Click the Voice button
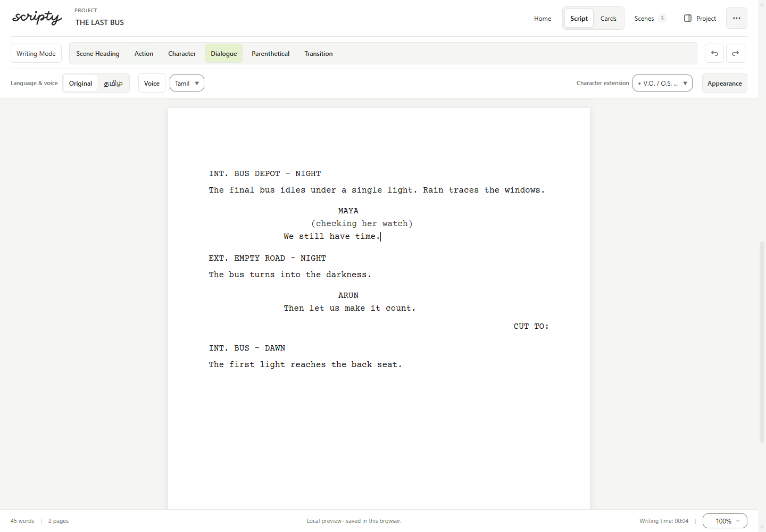The image size is (766, 532). point(152,83)
